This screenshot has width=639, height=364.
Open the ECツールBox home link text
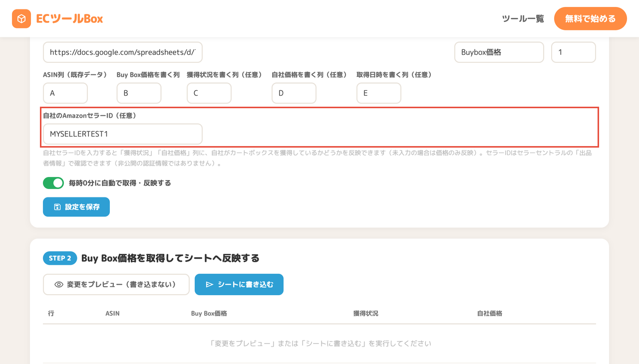69,19
